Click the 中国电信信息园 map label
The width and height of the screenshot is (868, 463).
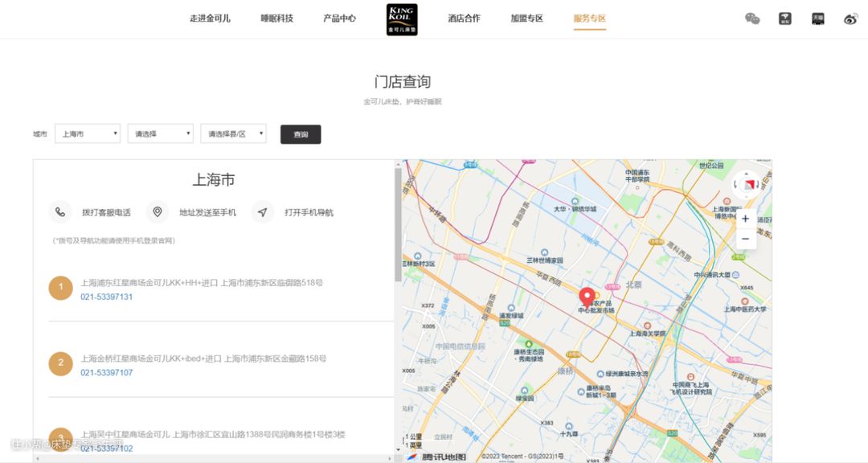coord(460,346)
